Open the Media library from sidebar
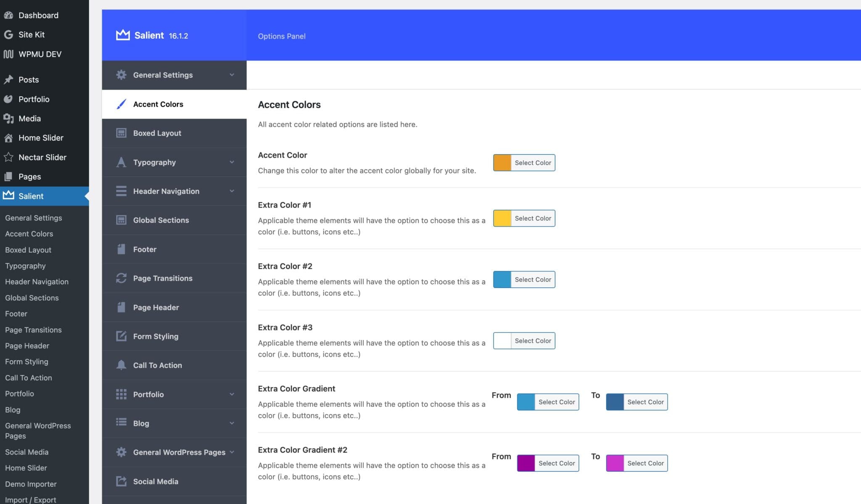Image resolution: width=861 pixels, height=504 pixels. [29, 118]
